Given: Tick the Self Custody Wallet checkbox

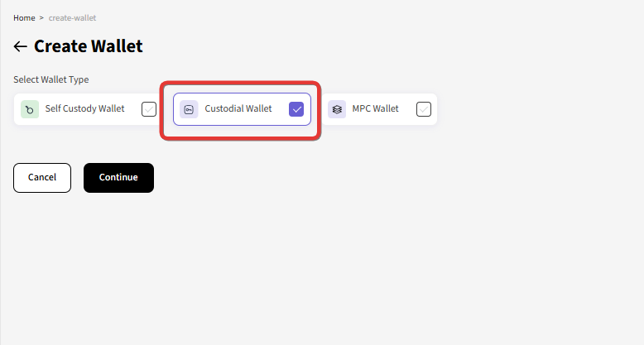Looking at the screenshot, I should pyautogui.click(x=149, y=109).
